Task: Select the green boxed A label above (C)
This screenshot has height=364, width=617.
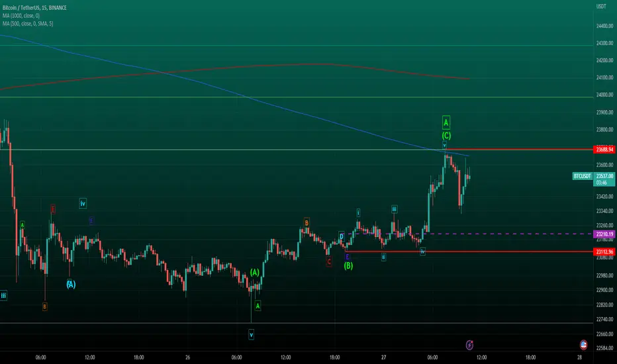Action: (x=446, y=123)
